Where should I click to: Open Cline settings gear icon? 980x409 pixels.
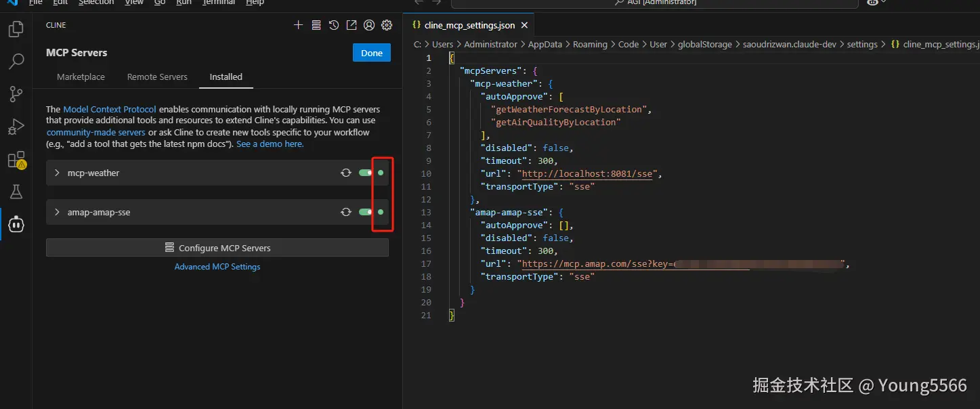(x=387, y=25)
